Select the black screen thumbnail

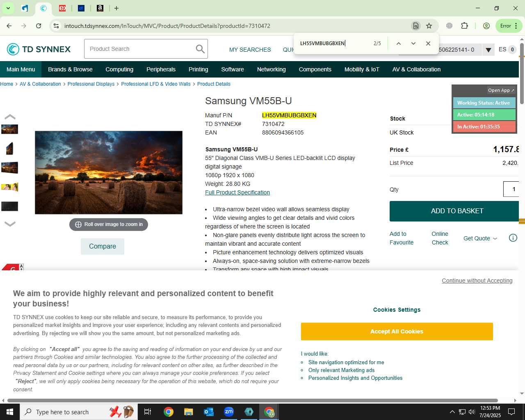(10, 206)
